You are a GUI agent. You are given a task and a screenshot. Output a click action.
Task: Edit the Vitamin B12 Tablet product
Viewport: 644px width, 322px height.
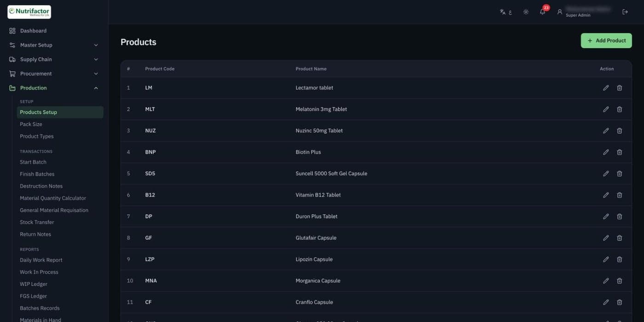(x=606, y=195)
